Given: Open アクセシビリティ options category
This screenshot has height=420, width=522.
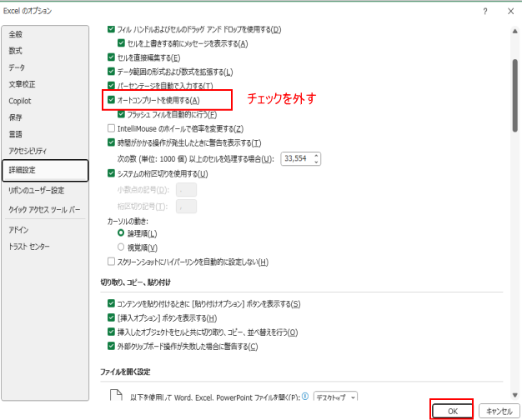Looking at the screenshot, I should point(45,151).
